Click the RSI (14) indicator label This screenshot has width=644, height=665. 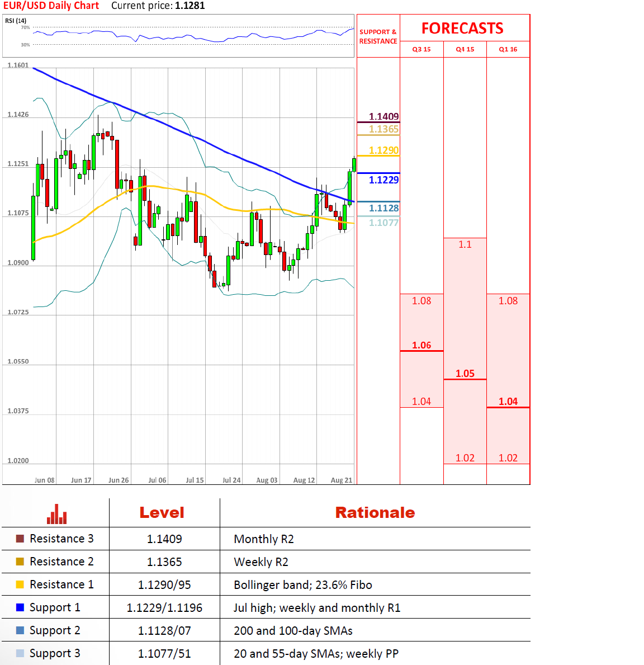16,21
